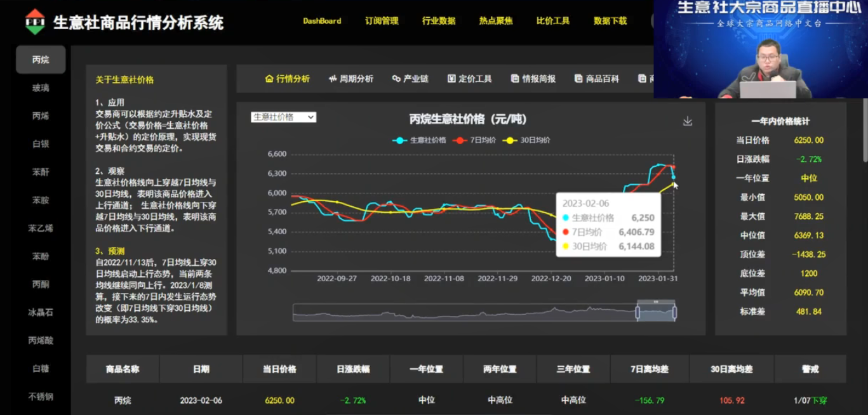
Task: Click the 一年位置 table column header
Action: pos(427,369)
